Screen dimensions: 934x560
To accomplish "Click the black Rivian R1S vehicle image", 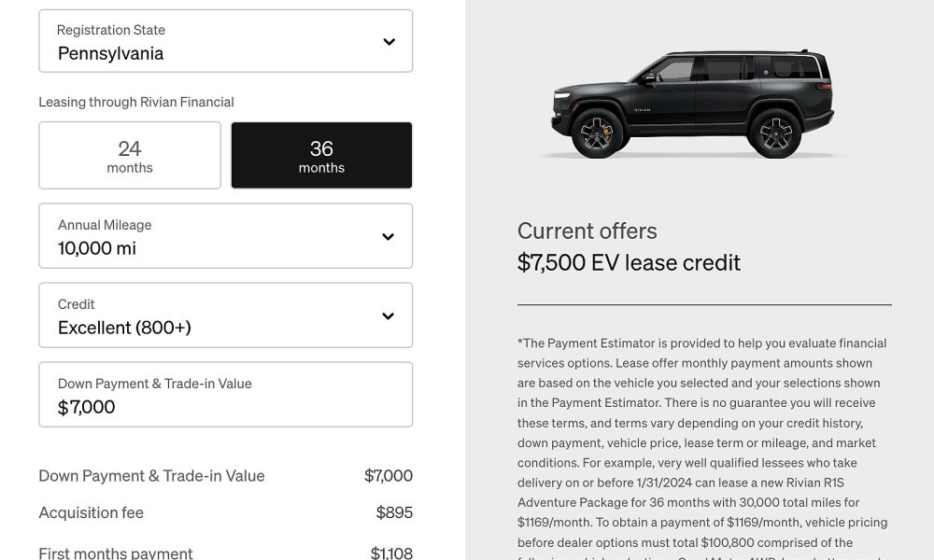I will [x=692, y=105].
